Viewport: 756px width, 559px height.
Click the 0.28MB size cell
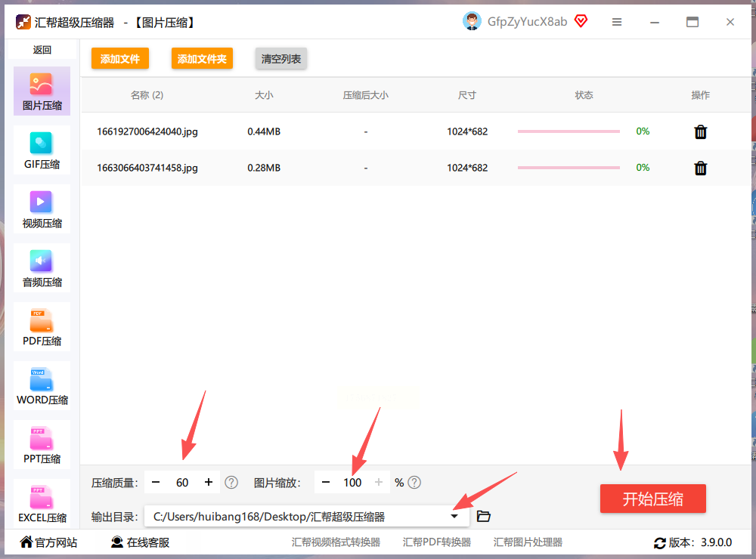[264, 168]
